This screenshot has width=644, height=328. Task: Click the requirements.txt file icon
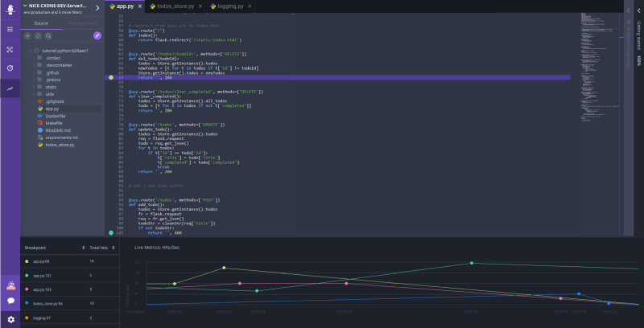[39, 137]
